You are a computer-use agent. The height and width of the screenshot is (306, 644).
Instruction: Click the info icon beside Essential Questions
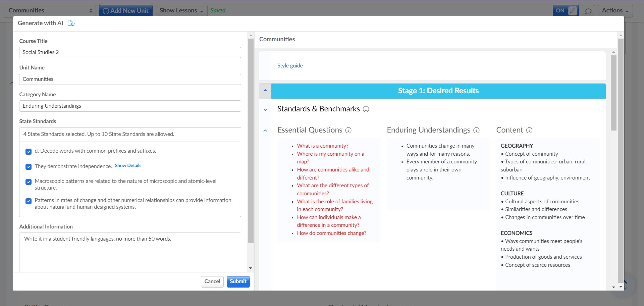[x=348, y=130]
